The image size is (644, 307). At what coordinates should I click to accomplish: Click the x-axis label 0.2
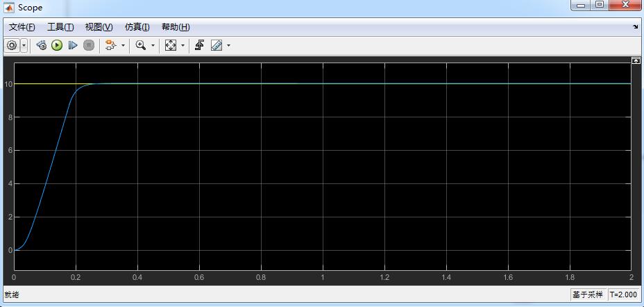click(x=76, y=277)
